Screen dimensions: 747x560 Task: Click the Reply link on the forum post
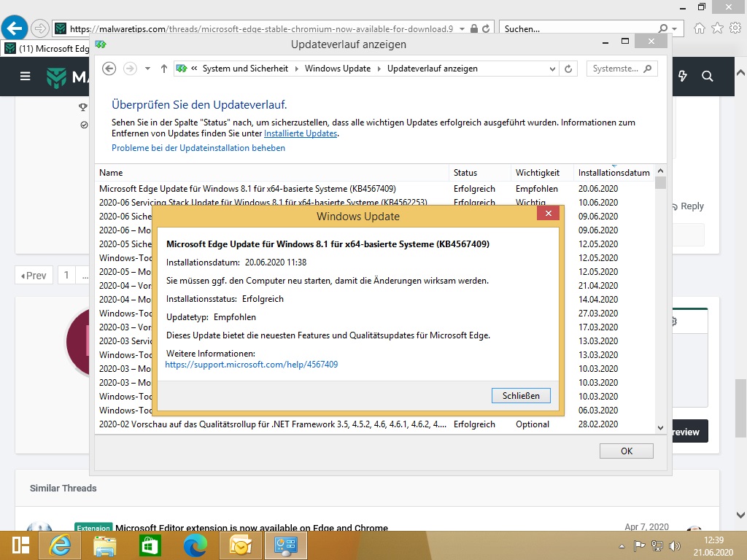[688, 206]
